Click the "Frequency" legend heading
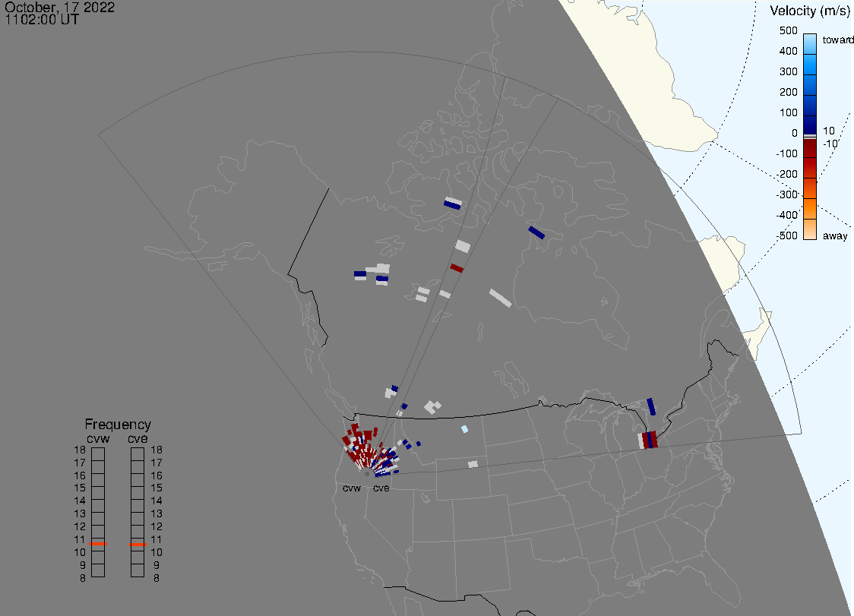This screenshot has width=854, height=616. pos(118,425)
